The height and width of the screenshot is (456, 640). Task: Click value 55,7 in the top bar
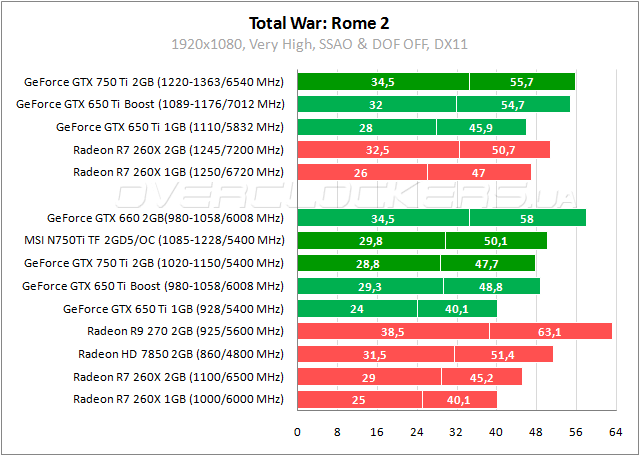[522, 82]
